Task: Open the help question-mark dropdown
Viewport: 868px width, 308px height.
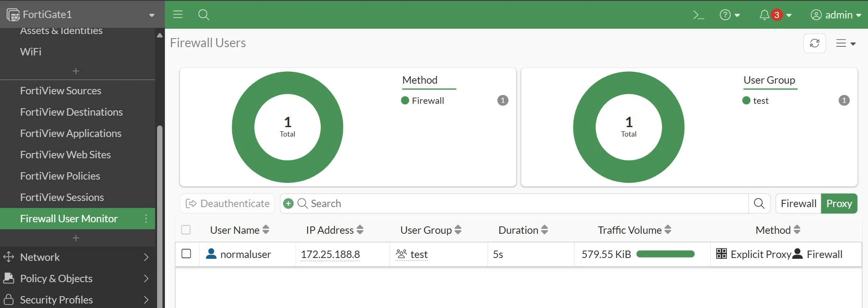Action: click(x=730, y=15)
